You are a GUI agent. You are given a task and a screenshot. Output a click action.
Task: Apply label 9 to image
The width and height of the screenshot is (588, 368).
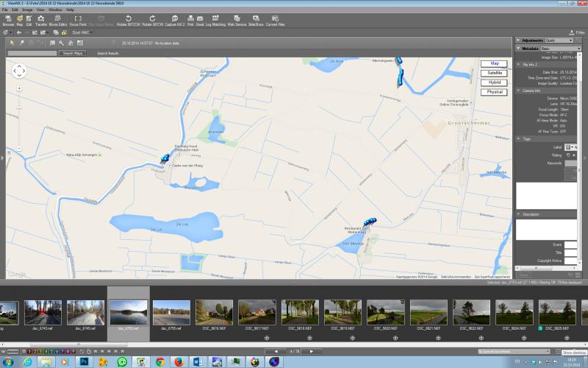73,352
